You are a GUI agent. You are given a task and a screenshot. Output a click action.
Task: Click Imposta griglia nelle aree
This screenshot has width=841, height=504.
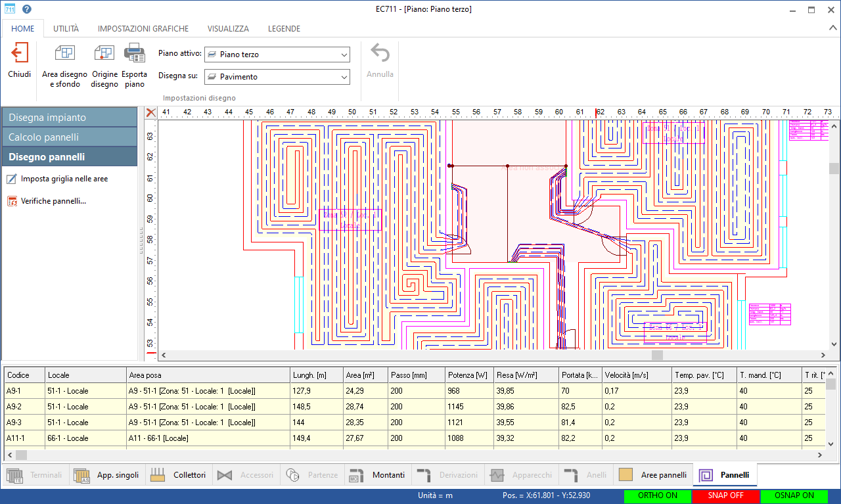(64, 179)
